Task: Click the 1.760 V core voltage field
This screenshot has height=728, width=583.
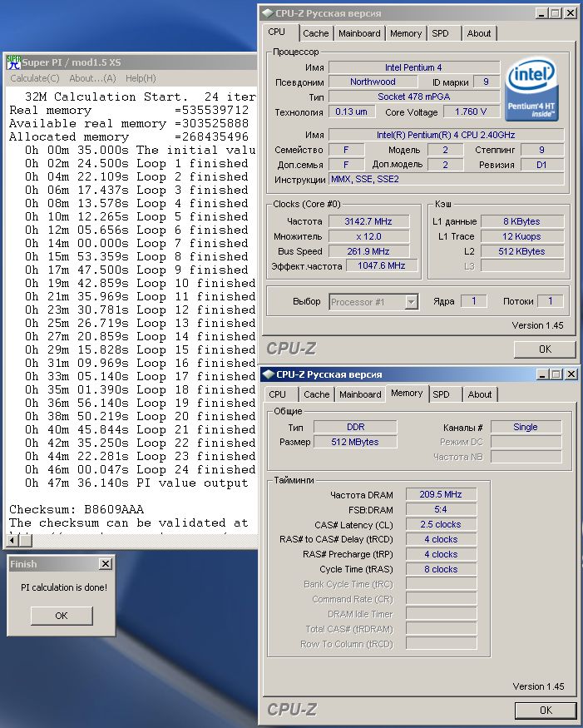Action: (471, 111)
